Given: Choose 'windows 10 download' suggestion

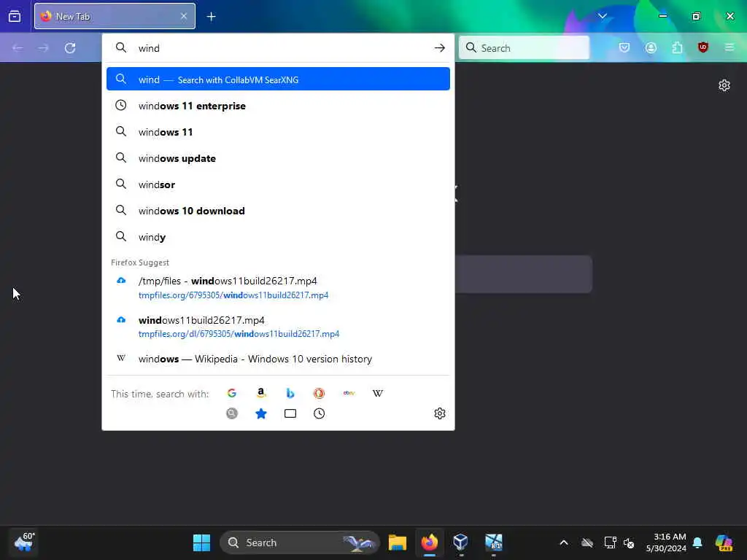Looking at the screenshot, I should [278, 211].
